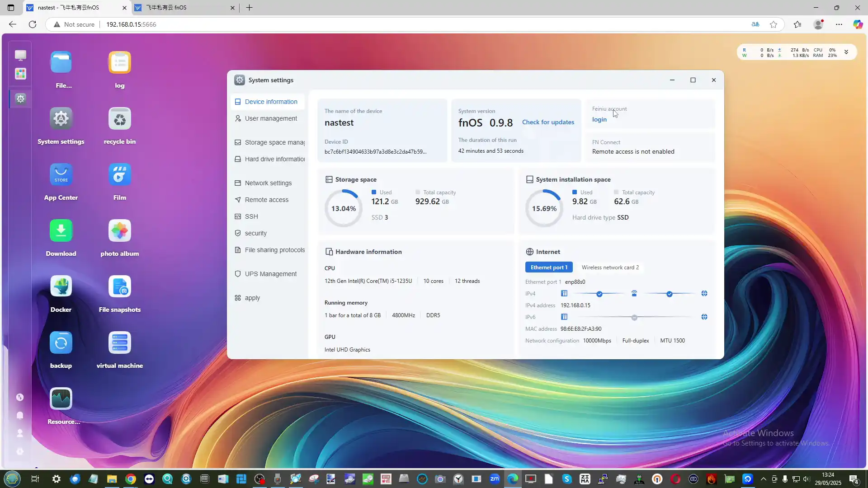The height and width of the screenshot is (488, 868).
Task: Click the Device ID value text
Action: coord(375,152)
